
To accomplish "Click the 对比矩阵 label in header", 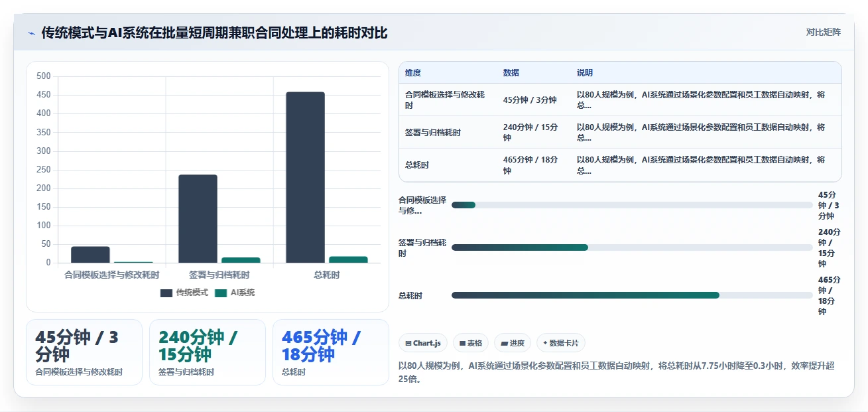I will pos(823,32).
